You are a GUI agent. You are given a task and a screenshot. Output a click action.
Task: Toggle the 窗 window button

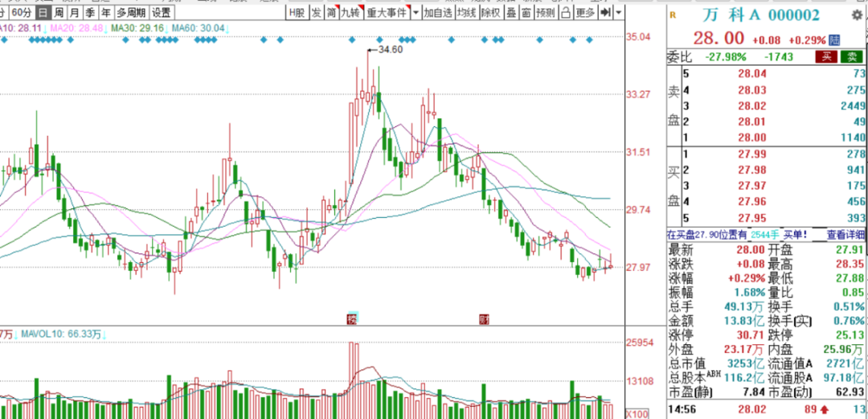[x=526, y=12]
